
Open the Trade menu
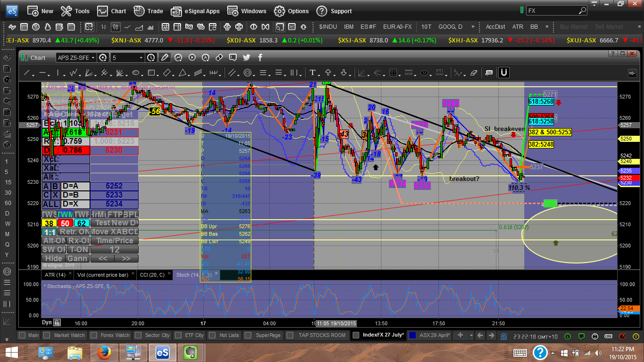[148, 11]
